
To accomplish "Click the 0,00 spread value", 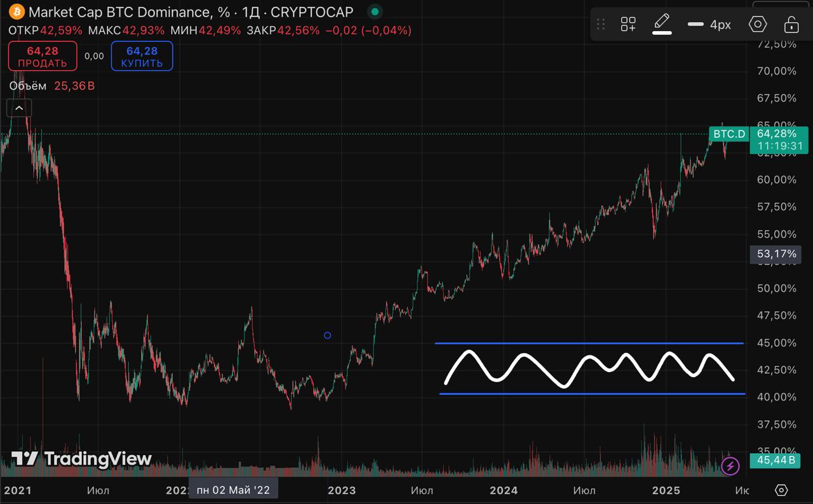I will 94,56.
